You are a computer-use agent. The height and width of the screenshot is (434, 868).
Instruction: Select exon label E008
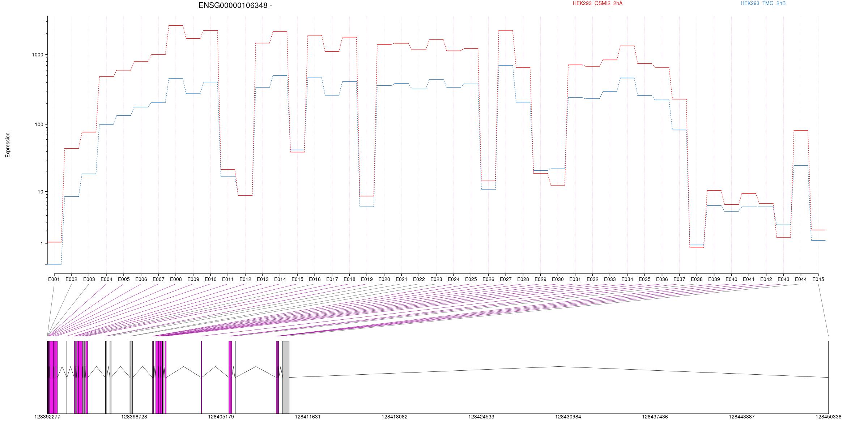pos(175,279)
